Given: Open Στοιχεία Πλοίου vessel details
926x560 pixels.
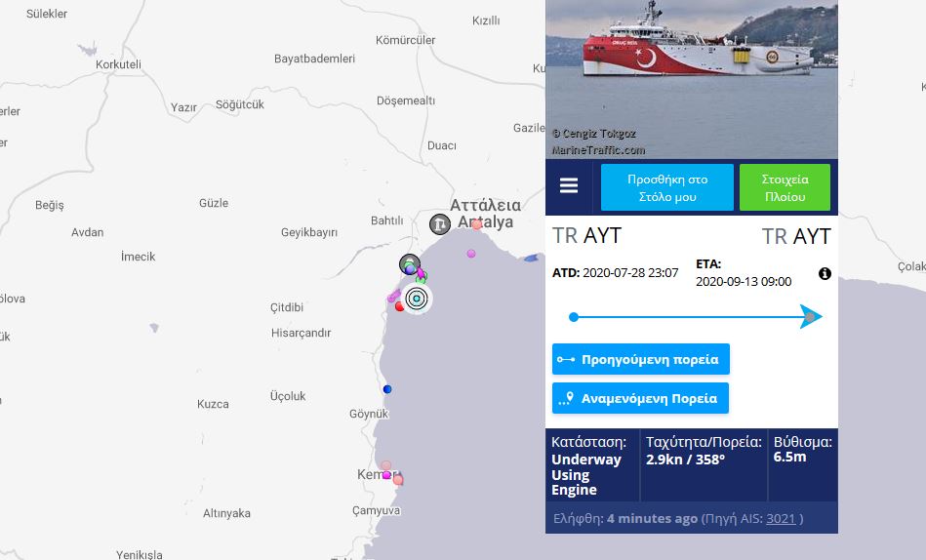Looking at the screenshot, I should pyautogui.click(x=785, y=188).
